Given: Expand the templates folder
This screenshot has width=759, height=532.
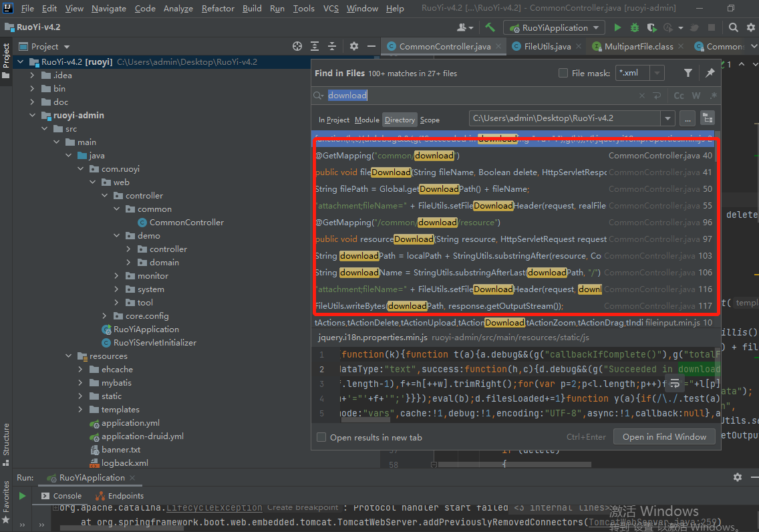Looking at the screenshot, I should click(80, 410).
